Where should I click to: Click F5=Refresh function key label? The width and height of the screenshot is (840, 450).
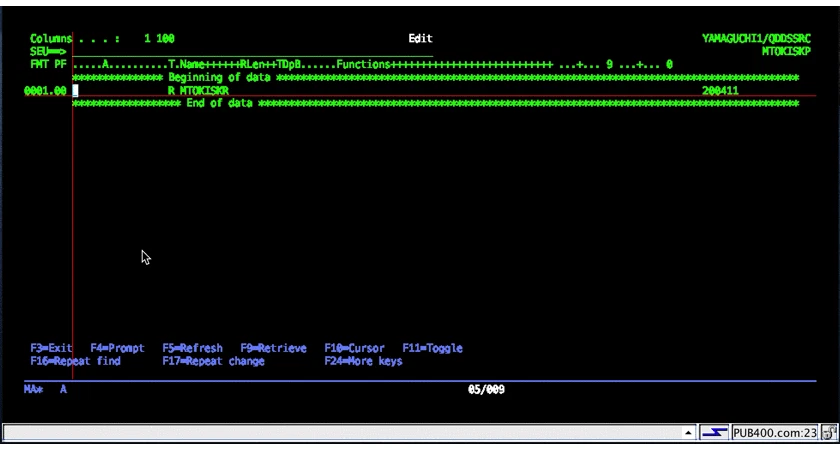pos(192,348)
